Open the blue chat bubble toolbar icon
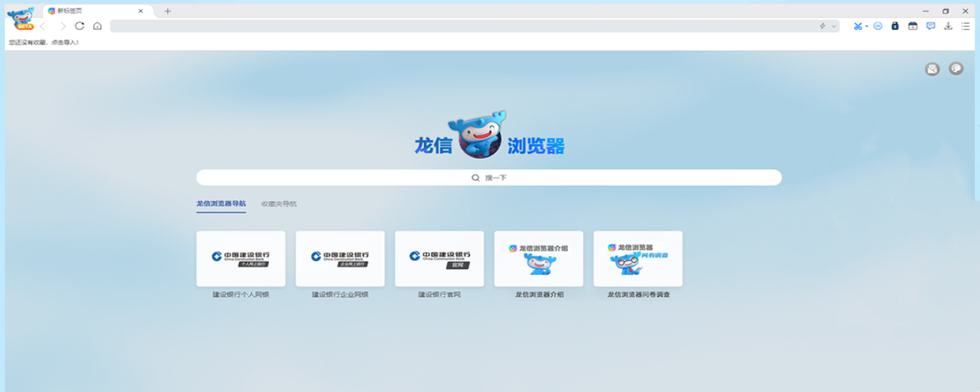The height and width of the screenshot is (392, 980). click(931, 26)
